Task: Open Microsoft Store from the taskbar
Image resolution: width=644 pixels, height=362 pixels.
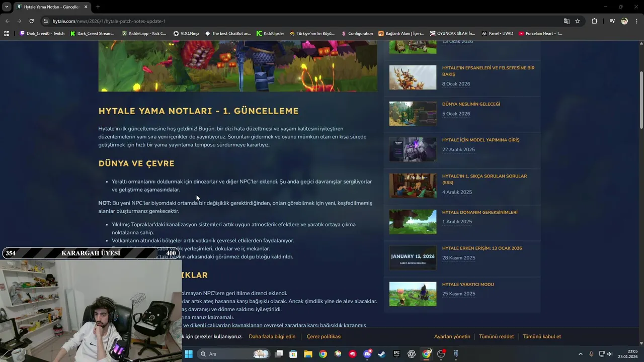Action: click(293, 354)
